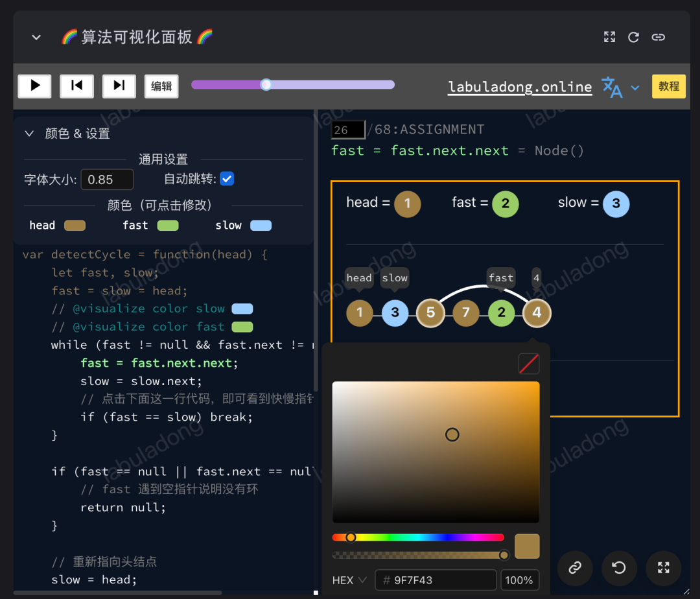Image resolution: width=700 pixels, height=599 pixels.
Task: Open language dropdown arrow next to translate icon
Action: point(635,88)
